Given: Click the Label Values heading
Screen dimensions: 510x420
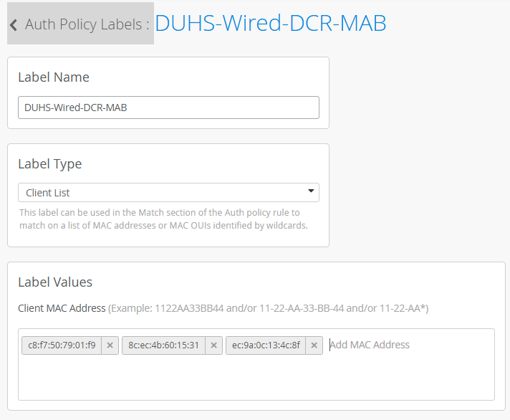Looking at the screenshot, I should (x=55, y=282).
